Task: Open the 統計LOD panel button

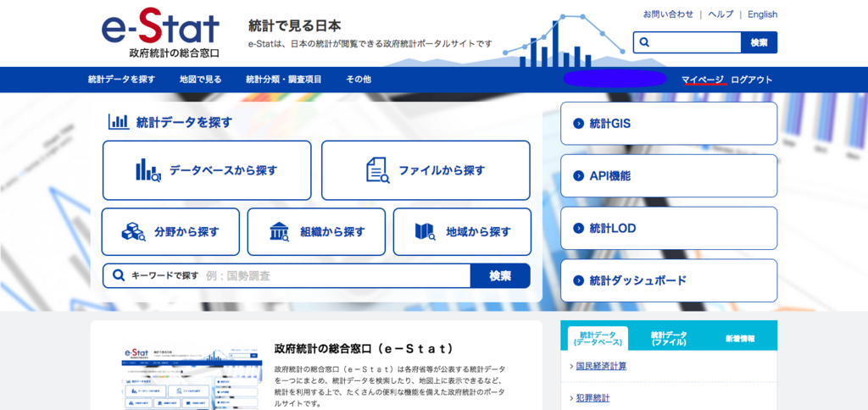Action: tap(669, 228)
